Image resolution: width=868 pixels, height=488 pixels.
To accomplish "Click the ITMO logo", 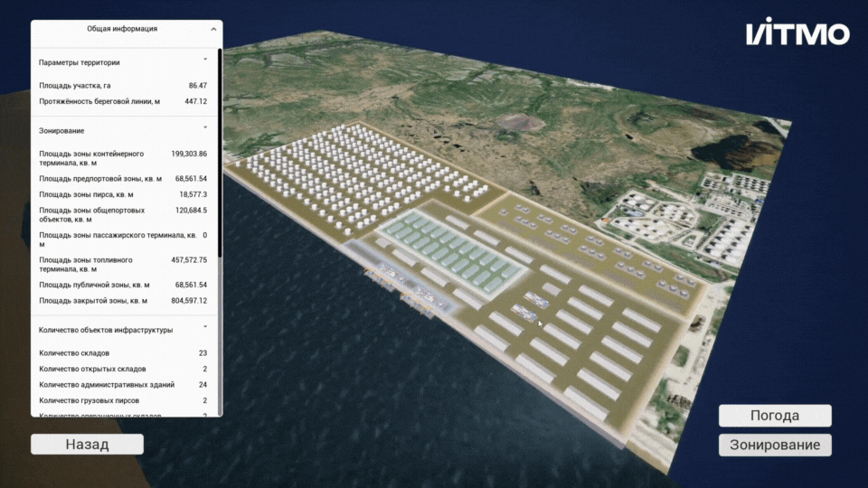I will coord(797,34).
